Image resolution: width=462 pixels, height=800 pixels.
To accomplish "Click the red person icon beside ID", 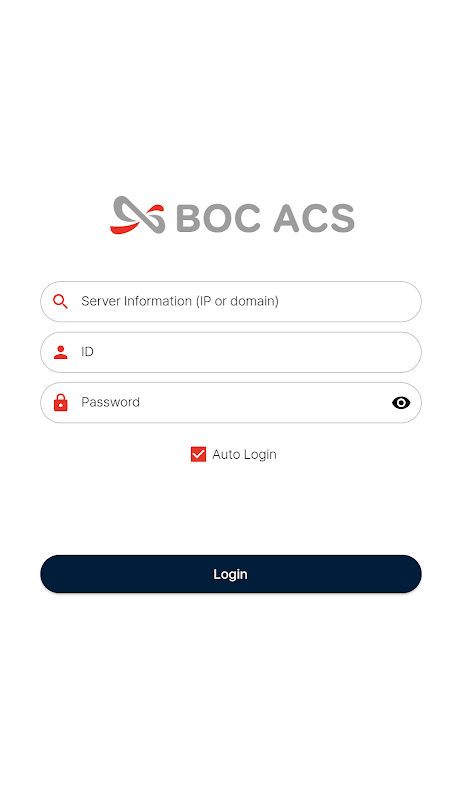I will point(61,352).
